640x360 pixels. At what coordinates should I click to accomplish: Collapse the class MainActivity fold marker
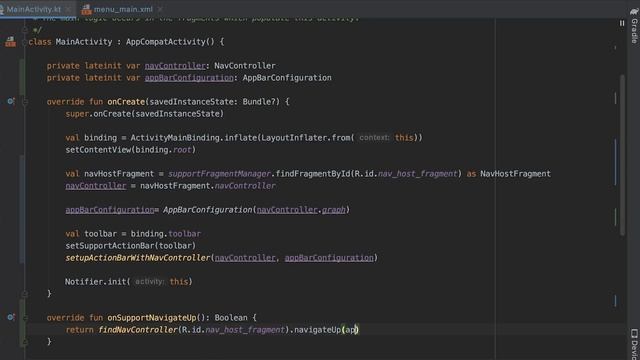point(25,42)
